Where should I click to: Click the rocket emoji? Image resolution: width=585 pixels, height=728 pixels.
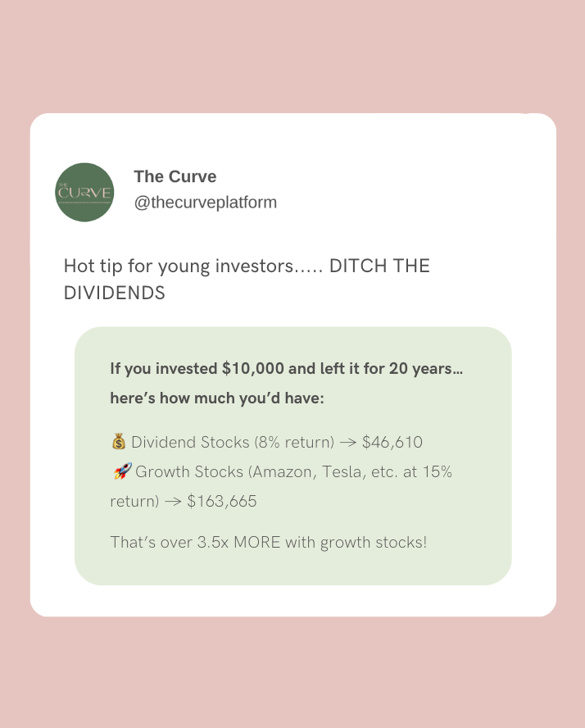[120, 472]
